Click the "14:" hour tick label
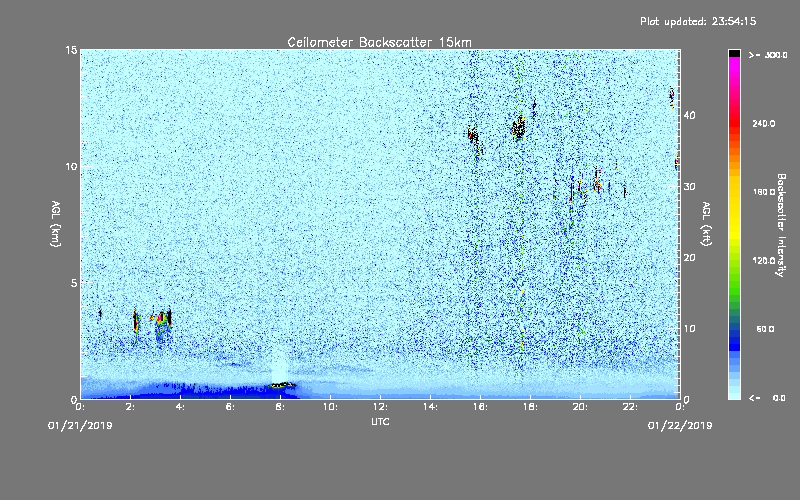This screenshot has width=800, height=500. point(430,407)
